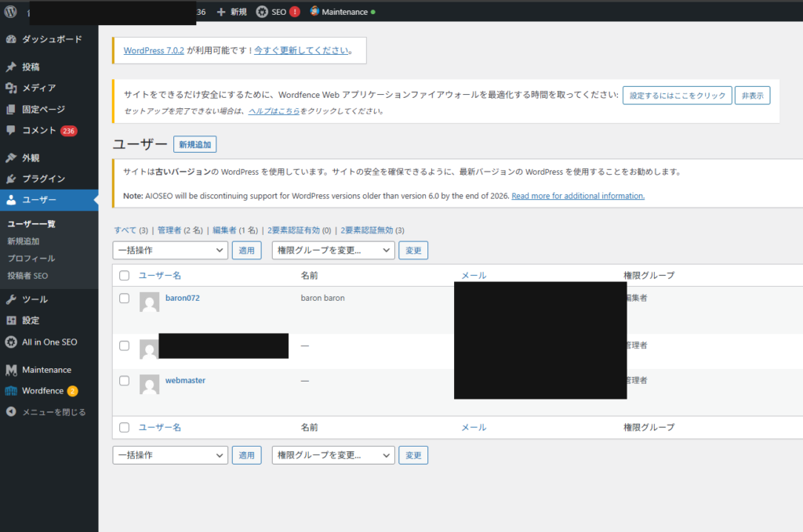Click the Posts pin icon
Screen dimensions: 803x532
[x=11, y=67]
